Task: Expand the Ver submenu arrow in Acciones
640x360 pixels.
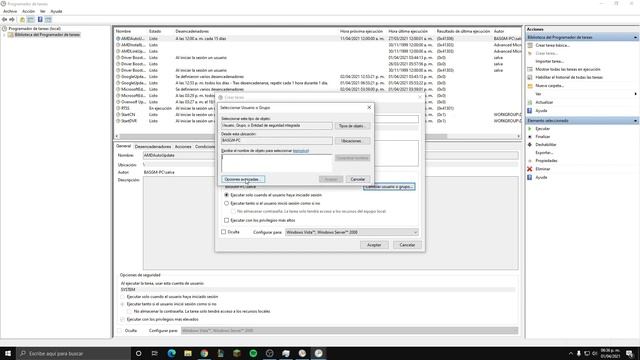Action: click(636, 94)
